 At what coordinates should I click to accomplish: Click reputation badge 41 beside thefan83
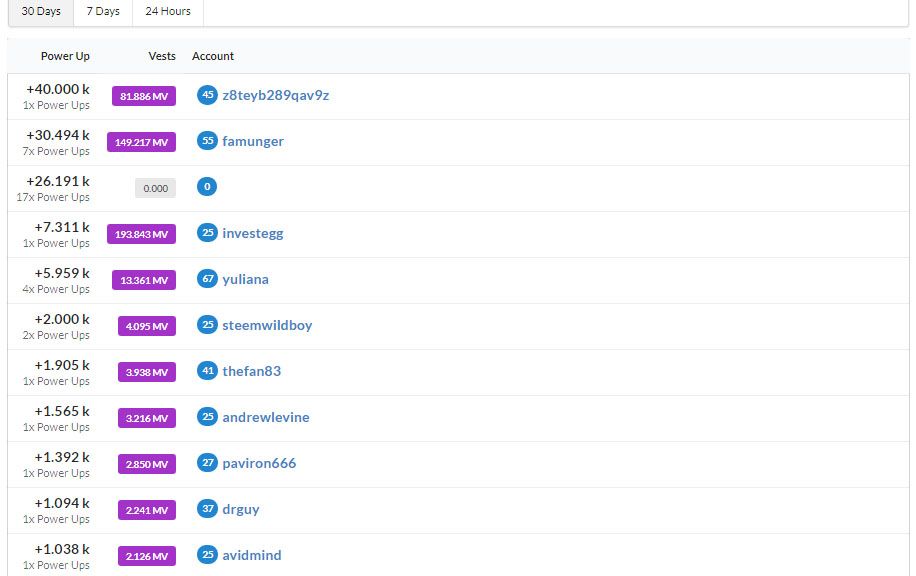tap(207, 371)
